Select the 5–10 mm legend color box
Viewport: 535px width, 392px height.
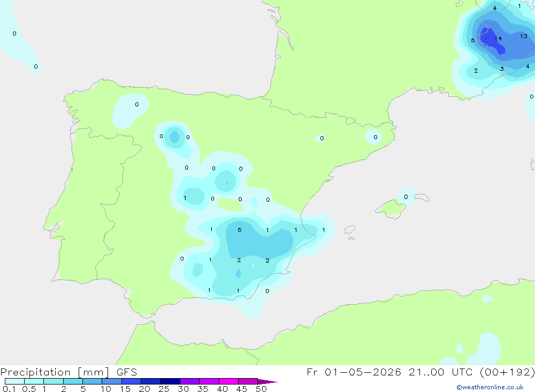tap(93, 381)
